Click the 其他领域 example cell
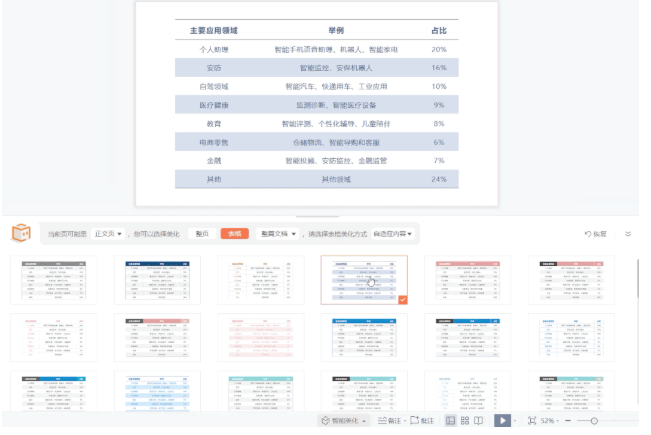651x435 pixels. pos(336,179)
